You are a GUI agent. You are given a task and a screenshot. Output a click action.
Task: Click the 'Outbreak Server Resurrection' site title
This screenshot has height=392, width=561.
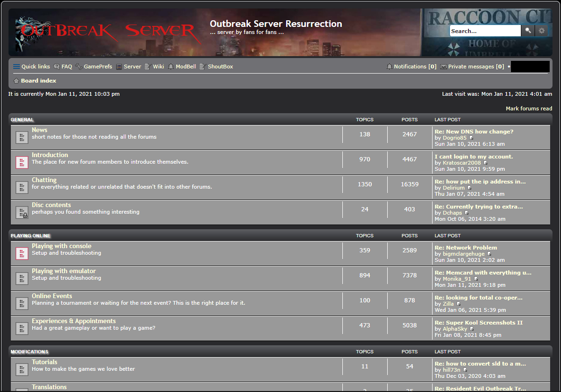[276, 24]
